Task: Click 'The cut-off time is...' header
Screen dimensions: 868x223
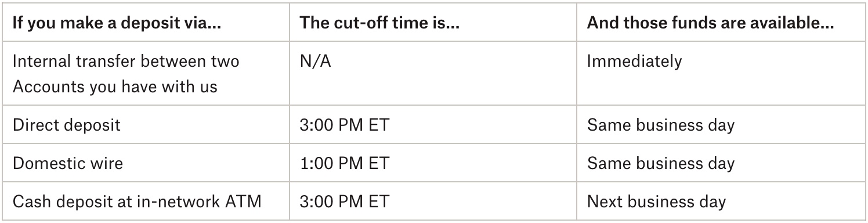Action: [379, 24]
